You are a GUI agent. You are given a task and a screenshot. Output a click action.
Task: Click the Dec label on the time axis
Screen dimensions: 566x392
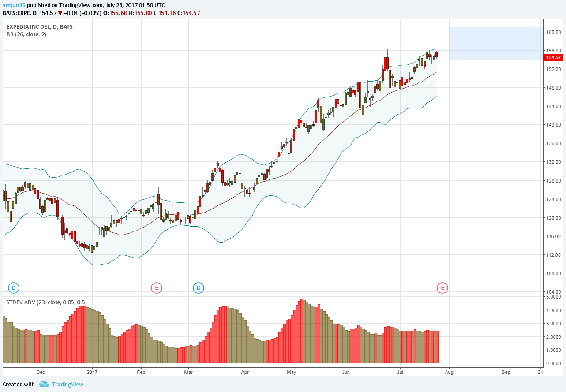[41, 372]
